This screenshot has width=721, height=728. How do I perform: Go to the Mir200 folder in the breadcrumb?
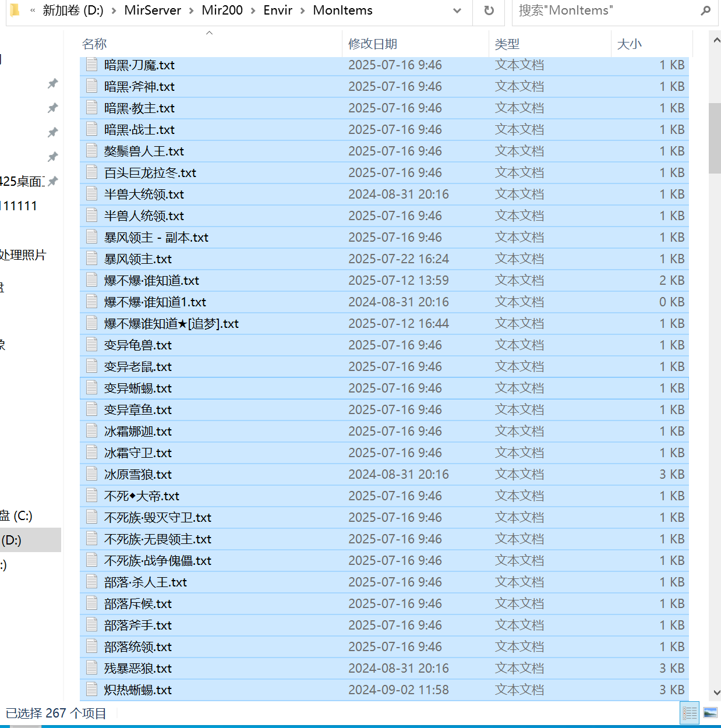tap(222, 10)
